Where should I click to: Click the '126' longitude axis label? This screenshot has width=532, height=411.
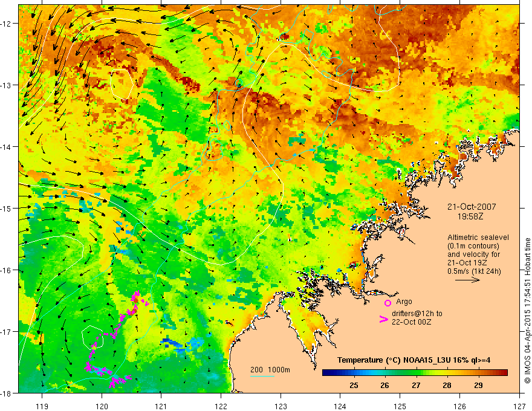pos(459,406)
